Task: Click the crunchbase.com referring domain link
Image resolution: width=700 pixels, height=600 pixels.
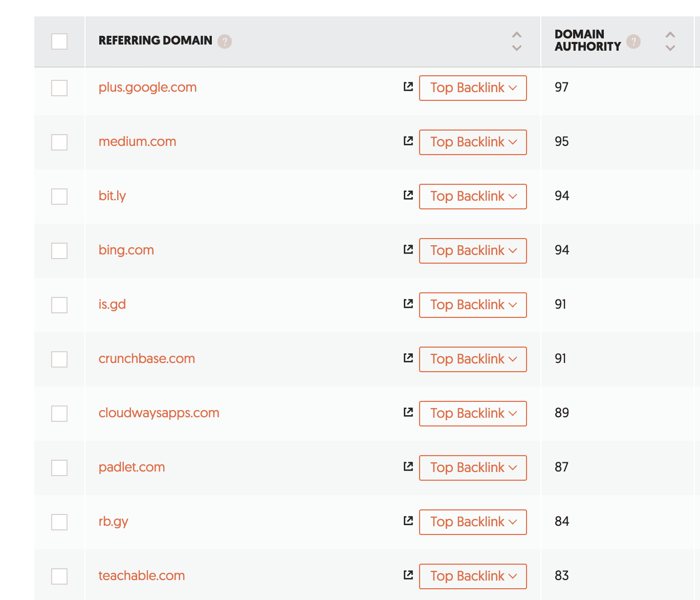Action: pyautogui.click(x=147, y=358)
